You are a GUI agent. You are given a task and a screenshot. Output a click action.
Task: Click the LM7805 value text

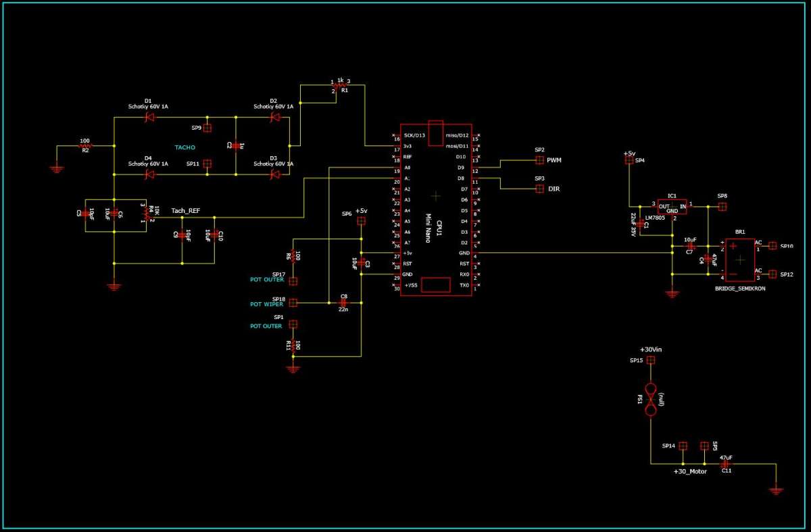pos(654,218)
